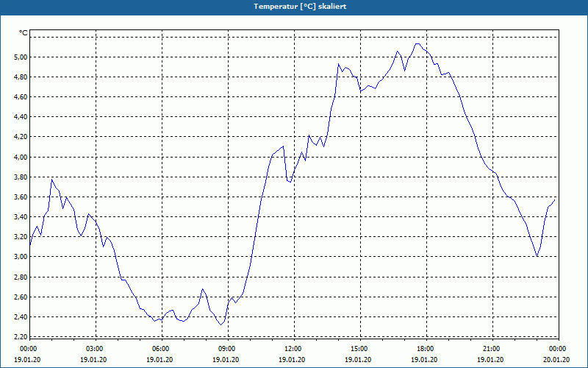Select the 3,80 y-axis label

click(x=20, y=177)
